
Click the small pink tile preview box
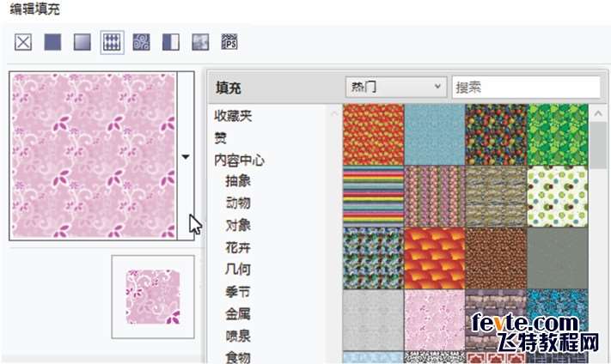point(153,297)
